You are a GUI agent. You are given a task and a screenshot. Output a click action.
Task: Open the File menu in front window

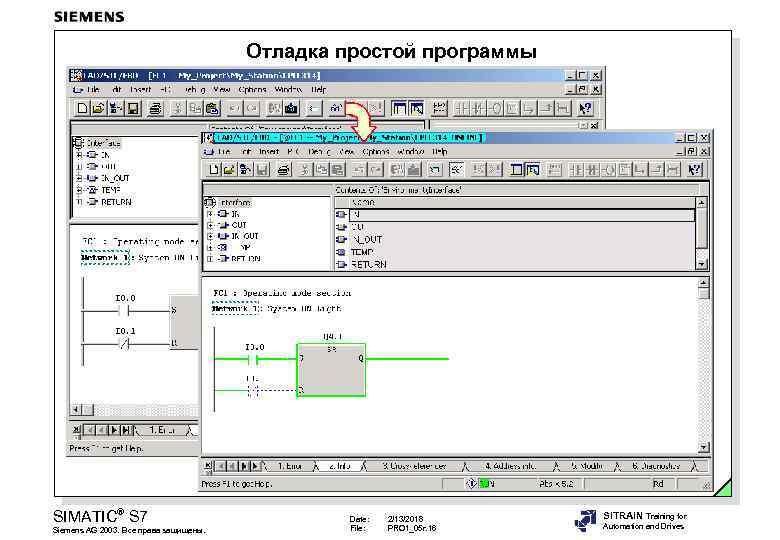(x=224, y=151)
